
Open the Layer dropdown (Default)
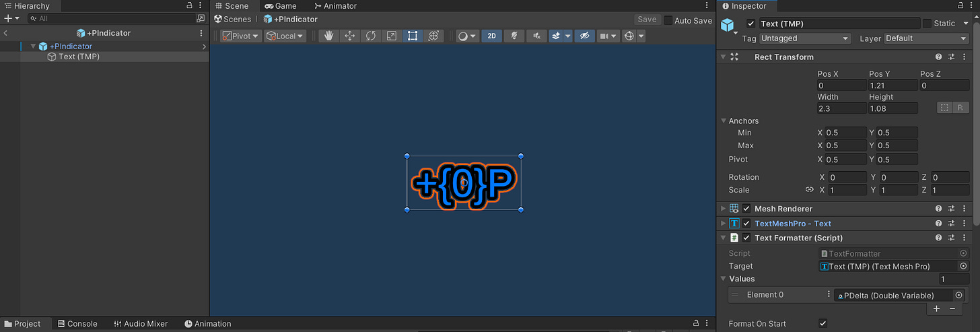[926, 38]
